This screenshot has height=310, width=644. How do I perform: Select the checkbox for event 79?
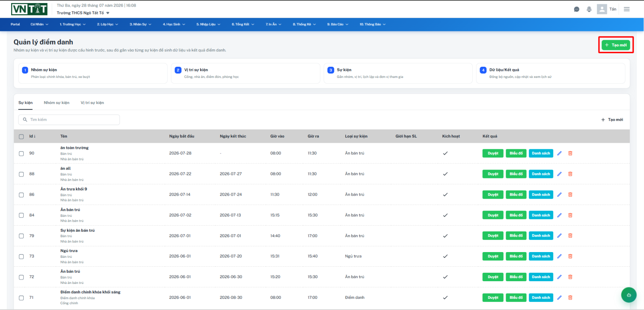[21, 236]
